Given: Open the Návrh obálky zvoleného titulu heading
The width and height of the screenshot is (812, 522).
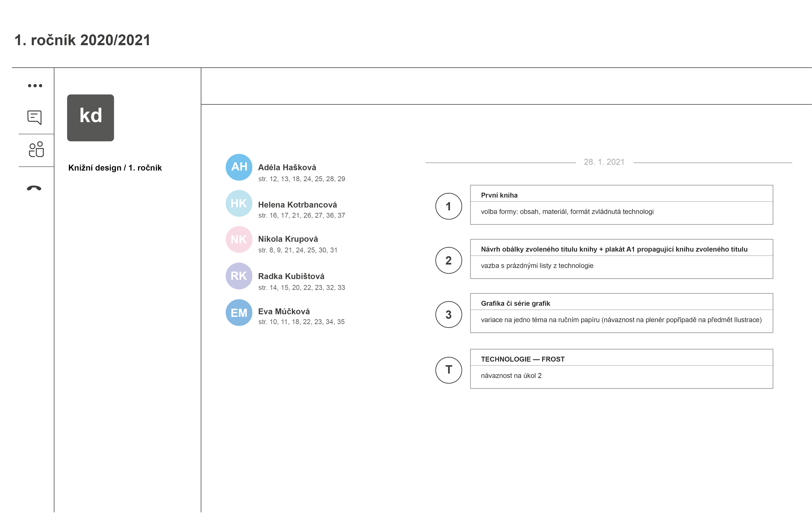Looking at the screenshot, I should pos(614,249).
